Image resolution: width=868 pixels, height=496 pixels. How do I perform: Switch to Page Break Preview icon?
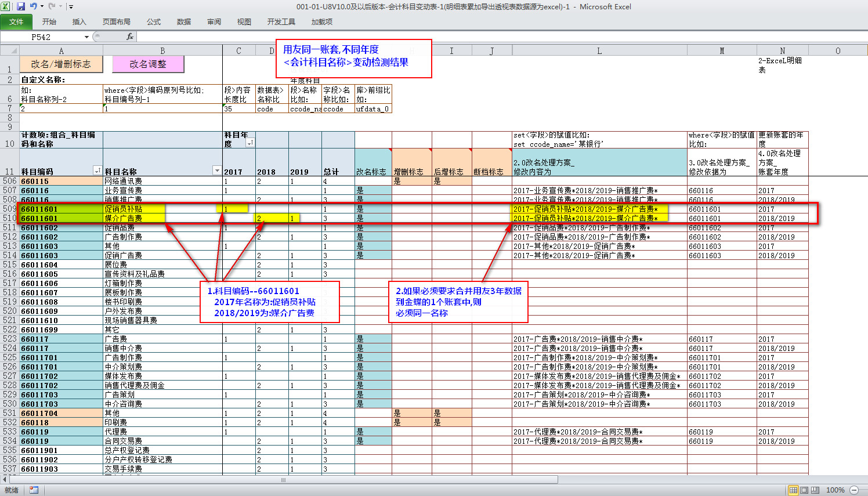[815, 490]
